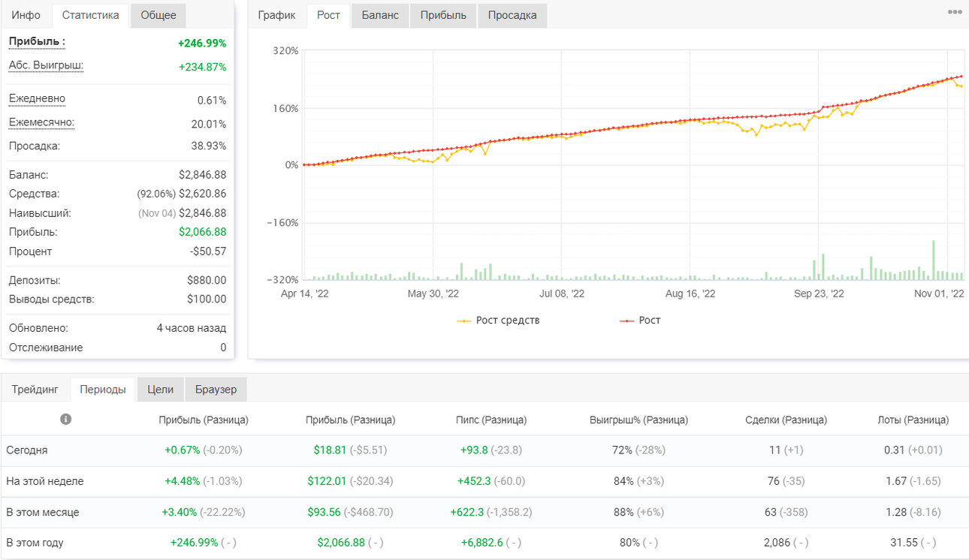Click the Sep 23, '22 axis label
The height and width of the screenshot is (560, 969).
pos(819,294)
